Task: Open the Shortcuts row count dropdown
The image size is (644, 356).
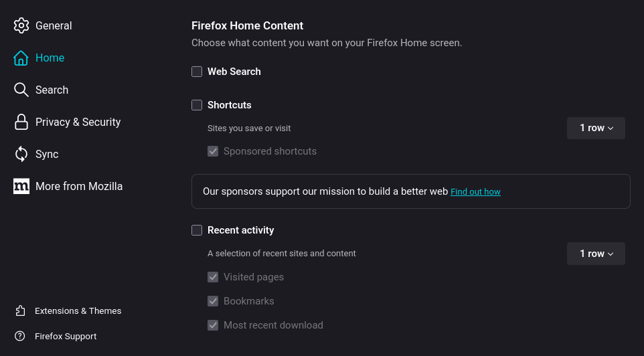Action: click(596, 128)
